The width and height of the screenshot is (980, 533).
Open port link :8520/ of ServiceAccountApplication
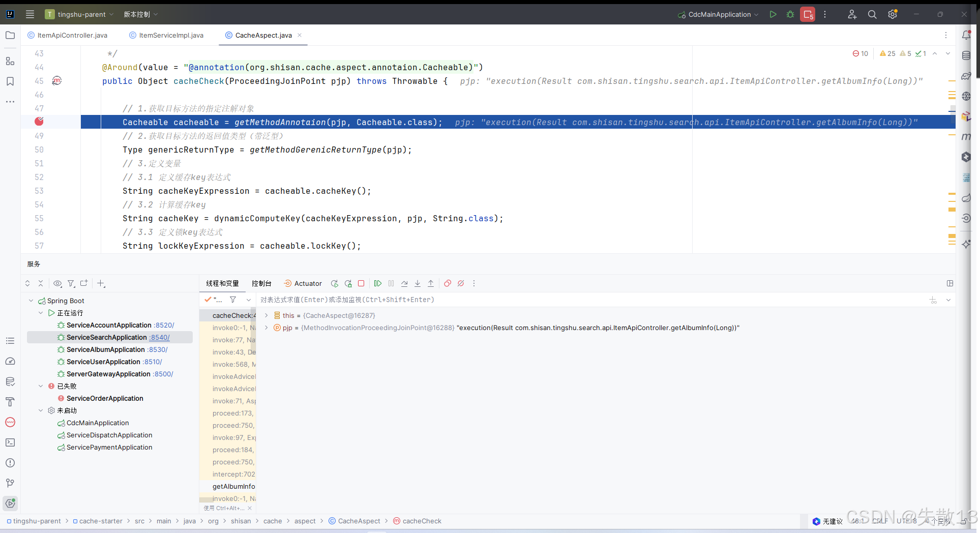click(x=164, y=325)
